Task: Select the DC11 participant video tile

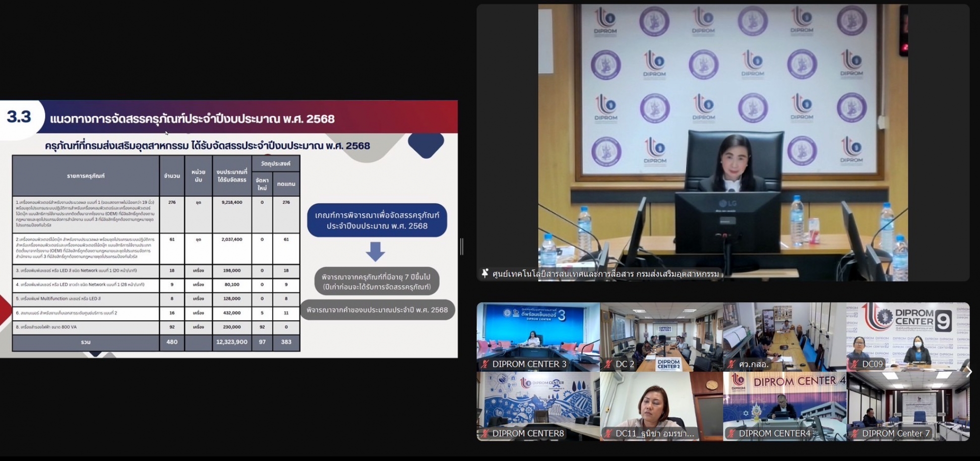Action: coord(662,406)
